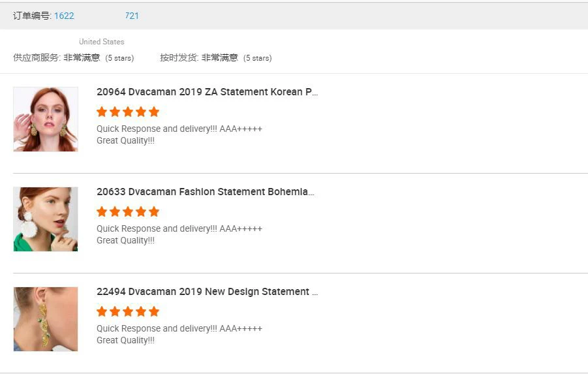Open the 22494 Dvacaman New Design Statement title

tap(207, 292)
